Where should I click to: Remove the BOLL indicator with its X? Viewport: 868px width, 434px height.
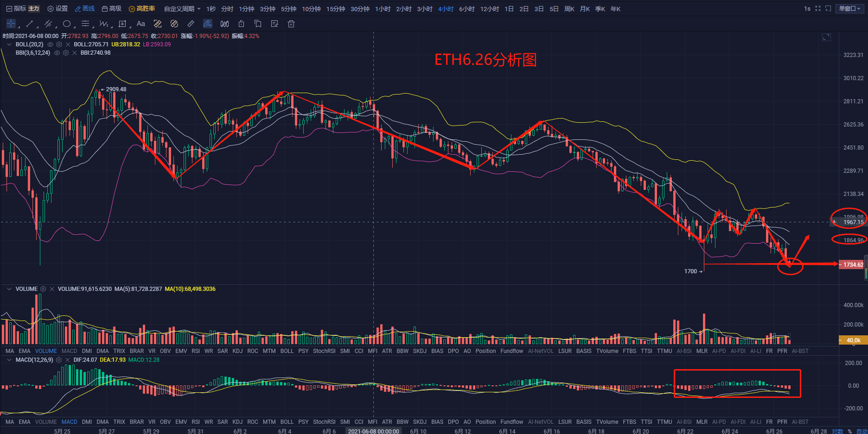point(68,44)
